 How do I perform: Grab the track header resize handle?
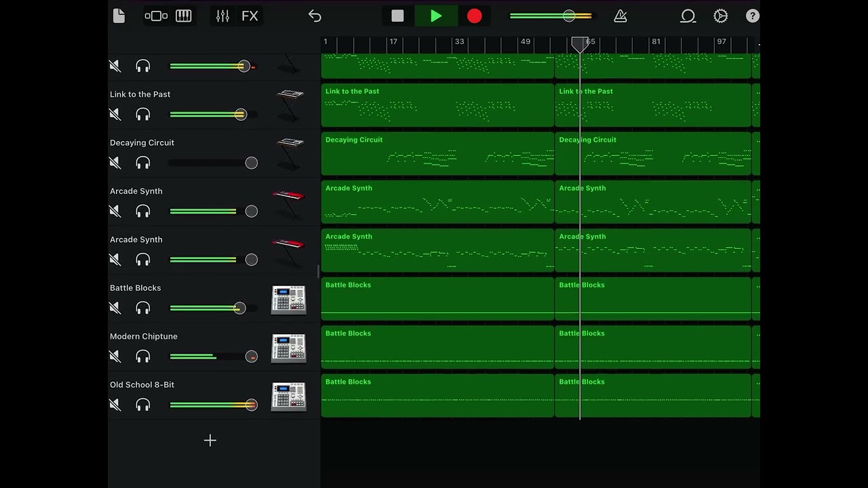(318, 271)
